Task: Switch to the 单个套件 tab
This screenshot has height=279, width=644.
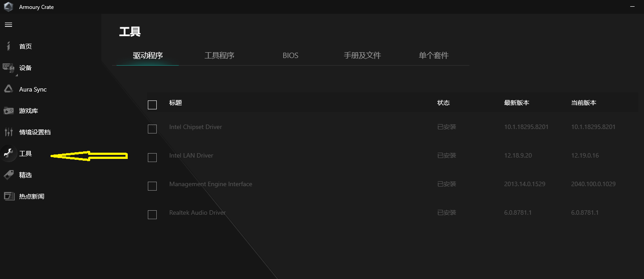Action: pyautogui.click(x=434, y=56)
